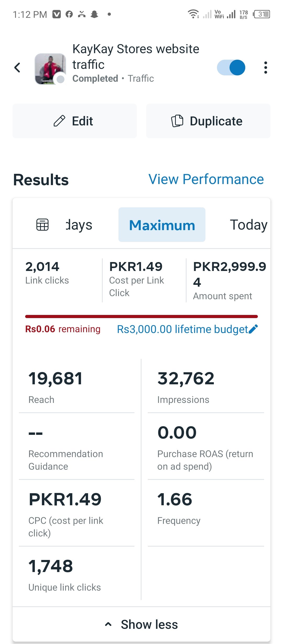Tap the Wi-Fi icon in status bar
This screenshot has width=283, height=644.
(x=193, y=14)
